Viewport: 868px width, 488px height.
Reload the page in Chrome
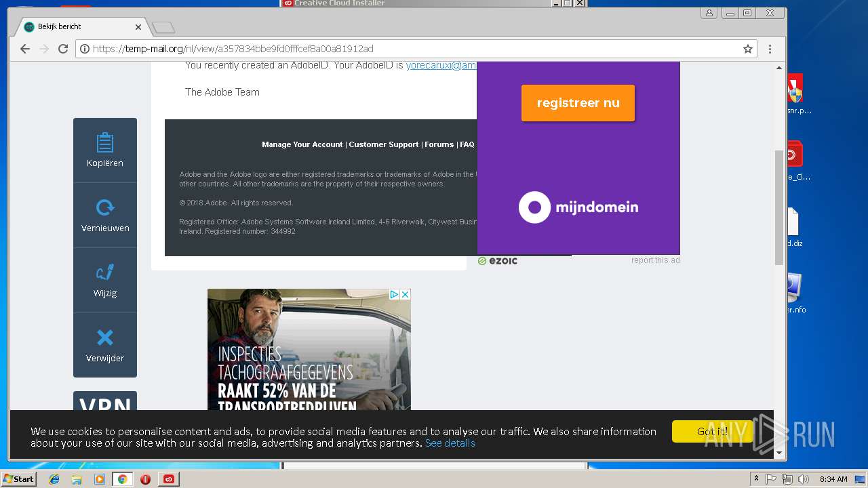(x=63, y=49)
